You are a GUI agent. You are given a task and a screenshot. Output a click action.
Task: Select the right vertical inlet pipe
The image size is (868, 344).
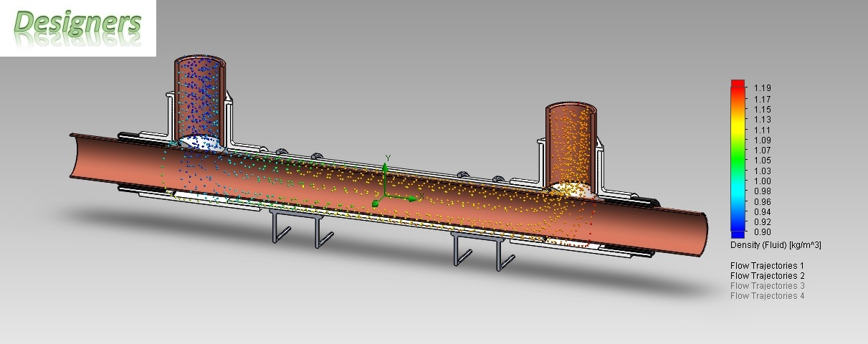click(x=572, y=147)
